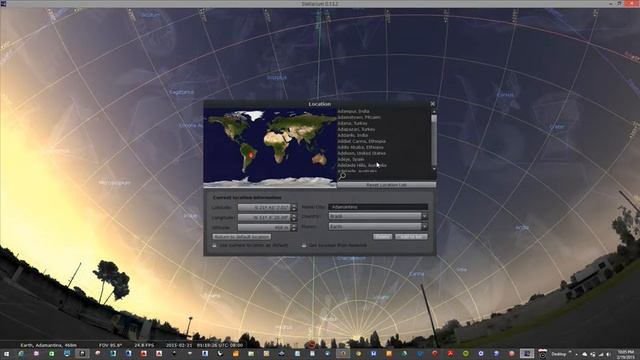Click the 24.8 FPS status readout
Screen dimensions: 640x360
[144, 345]
